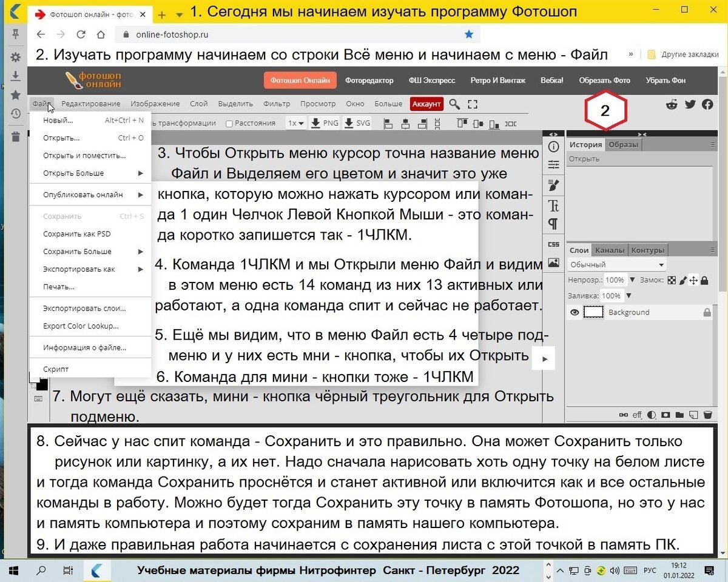
Task: Click the link layers icon at Layers panel bottom
Action: pos(623,415)
